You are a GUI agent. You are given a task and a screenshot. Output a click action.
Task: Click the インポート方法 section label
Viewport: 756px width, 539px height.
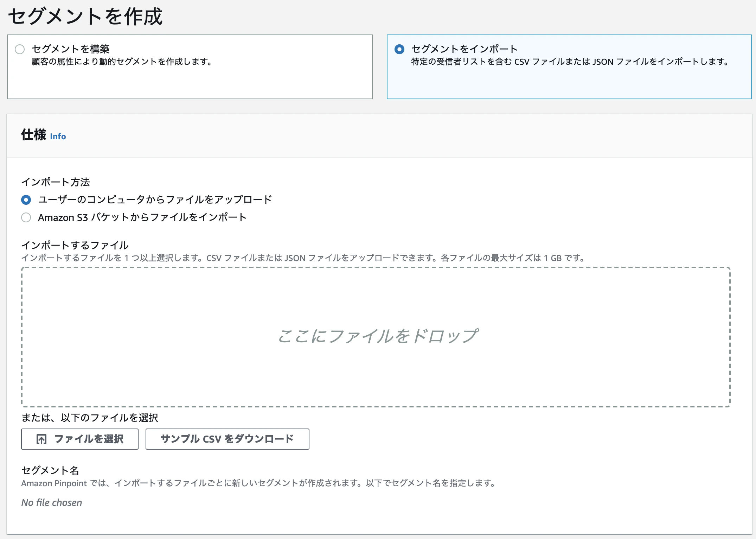[56, 182]
